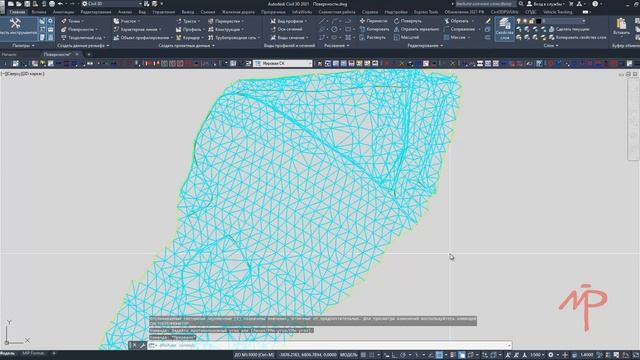Screen dimensions: 640x360
Task: Open the Аннотации ribbon tab
Action: click(x=63, y=12)
